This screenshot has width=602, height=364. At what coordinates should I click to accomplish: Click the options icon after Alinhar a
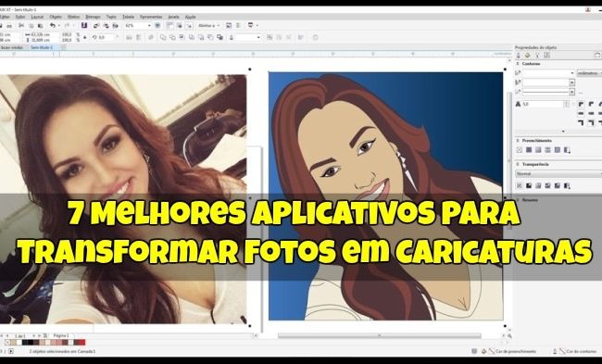tap(229, 25)
